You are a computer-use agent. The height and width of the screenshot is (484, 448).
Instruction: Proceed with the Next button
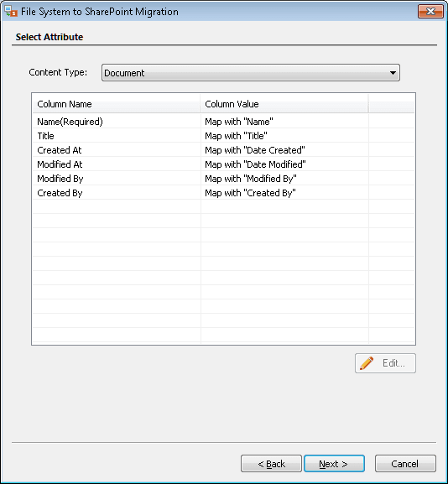pos(334,463)
